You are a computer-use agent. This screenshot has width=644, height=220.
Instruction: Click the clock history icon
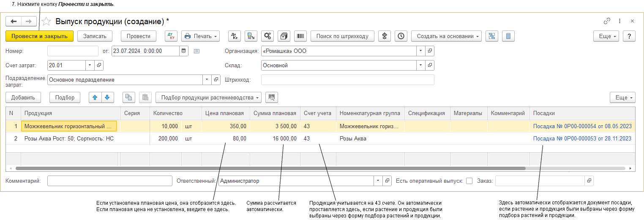tap(401, 36)
